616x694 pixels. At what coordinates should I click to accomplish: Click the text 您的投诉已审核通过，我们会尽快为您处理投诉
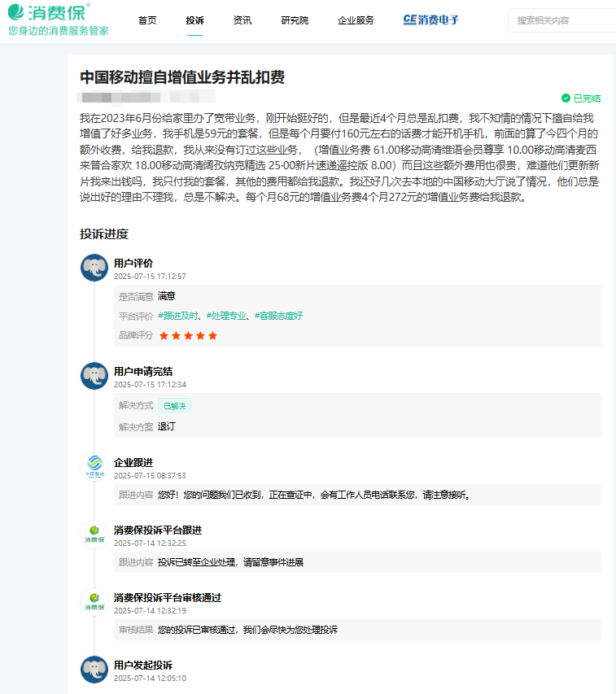[x=248, y=630]
